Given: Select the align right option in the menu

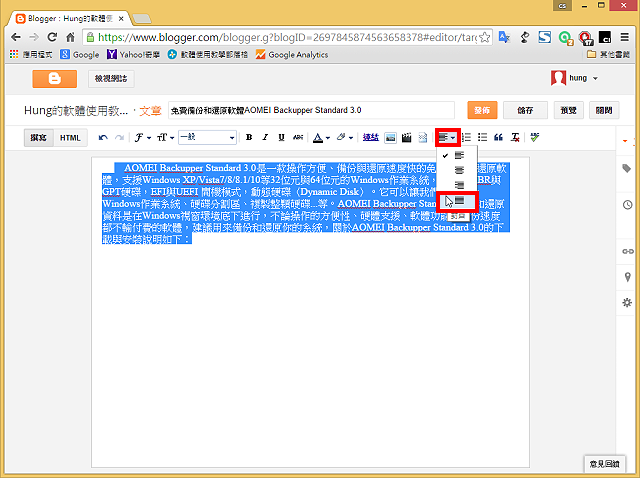Looking at the screenshot, I should point(459,186).
